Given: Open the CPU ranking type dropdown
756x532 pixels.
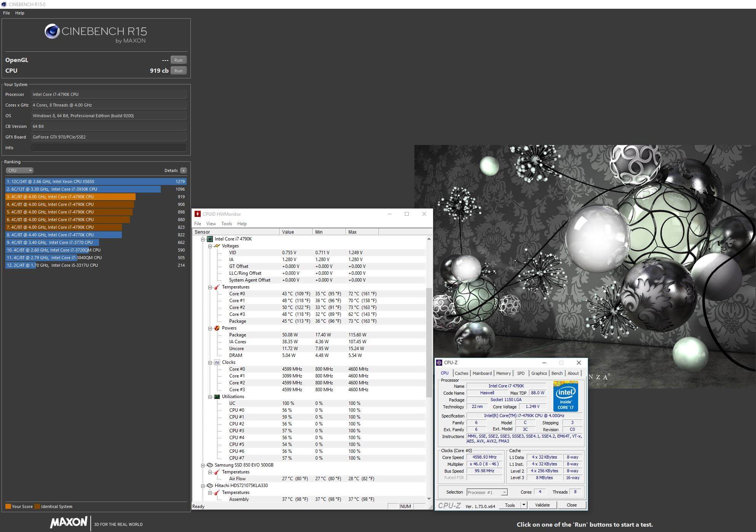Looking at the screenshot, I should (x=20, y=170).
